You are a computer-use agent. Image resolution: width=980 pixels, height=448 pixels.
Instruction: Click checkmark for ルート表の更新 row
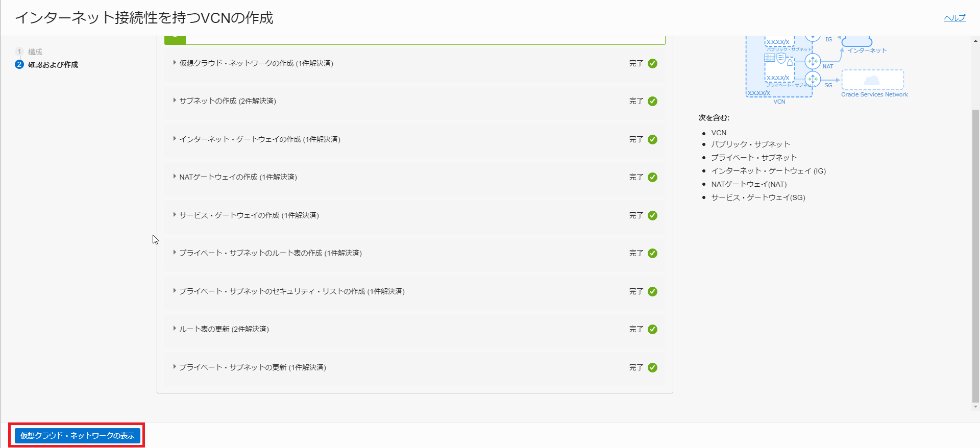pyautogui.click(x=652, y=329)
